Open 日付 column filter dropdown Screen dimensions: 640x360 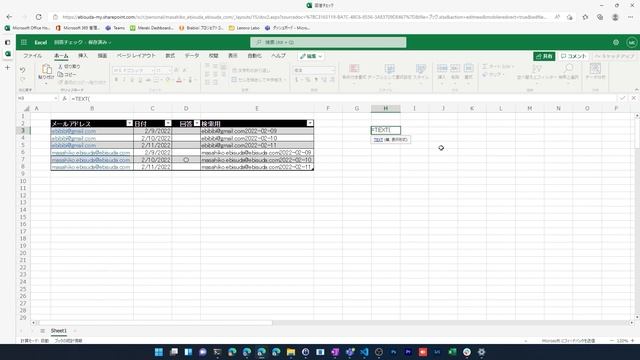168,123
